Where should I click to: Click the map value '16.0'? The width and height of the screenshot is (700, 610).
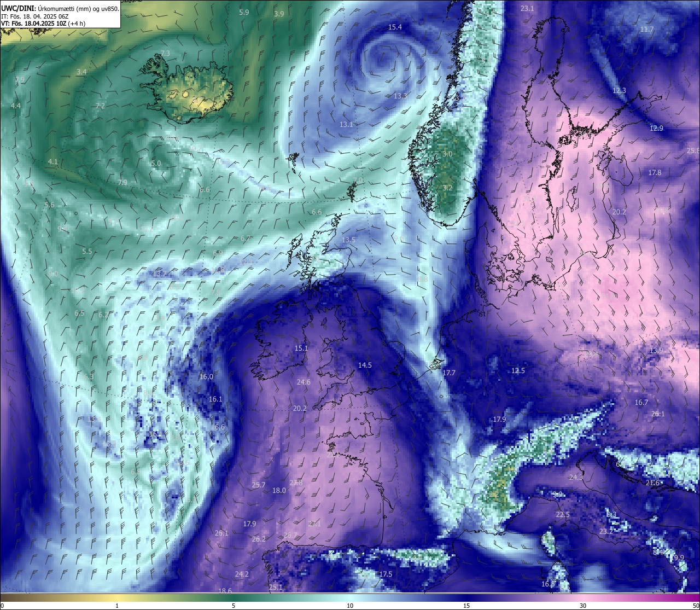point(206,376)
